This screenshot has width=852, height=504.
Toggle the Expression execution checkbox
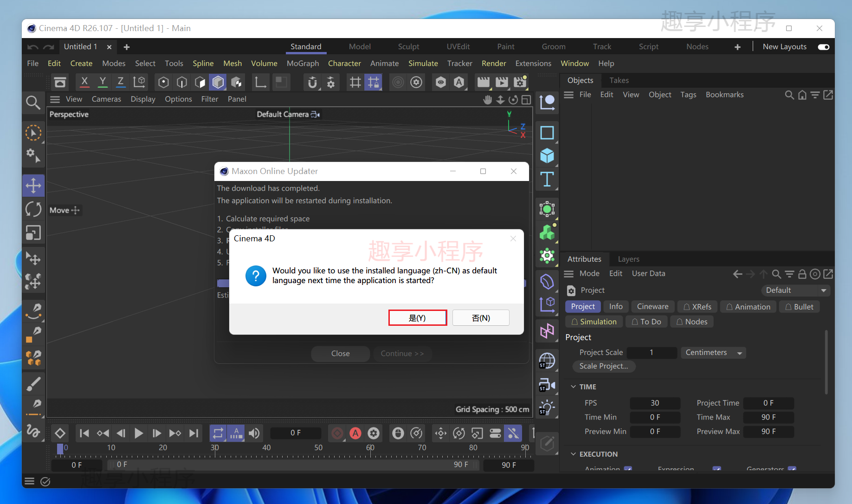tap(716, 469)
